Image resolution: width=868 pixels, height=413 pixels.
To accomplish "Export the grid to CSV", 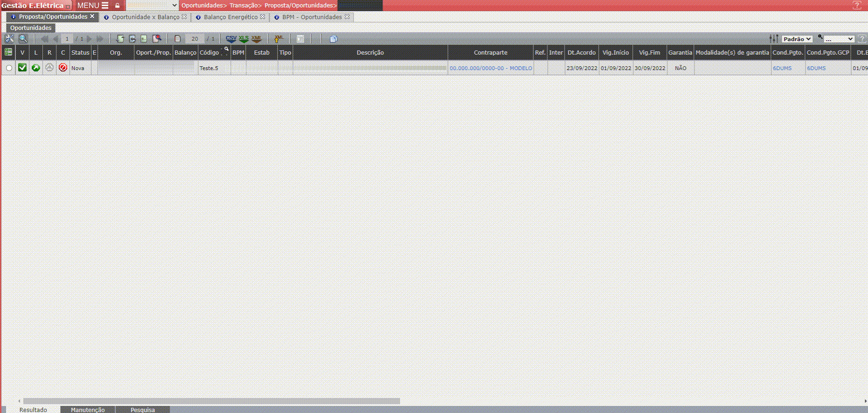I will (231, 39).
